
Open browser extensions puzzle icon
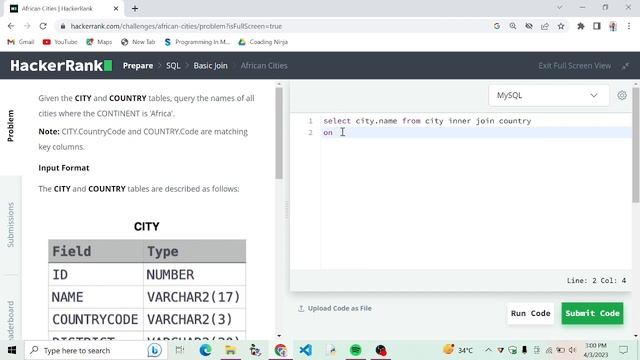coord(580,26)
